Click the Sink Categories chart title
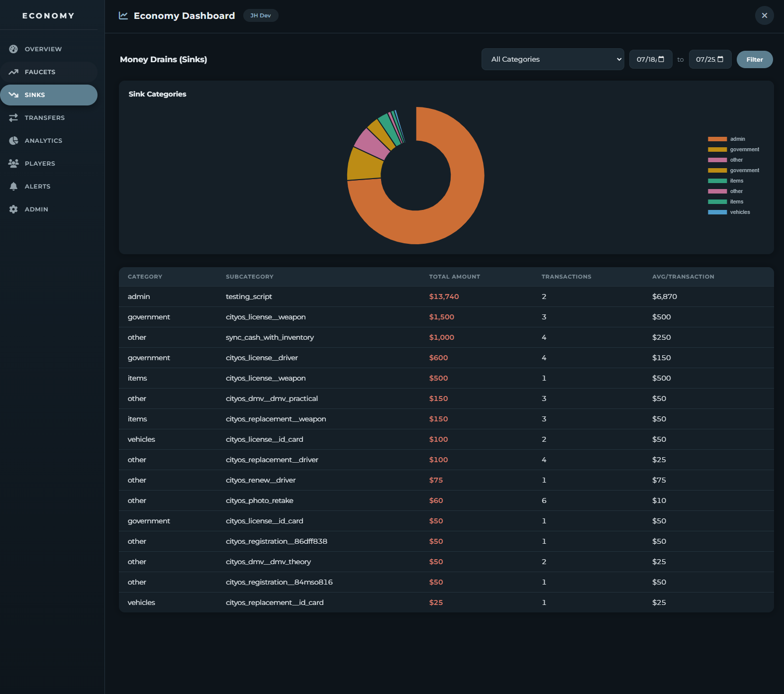 [157, 94]
